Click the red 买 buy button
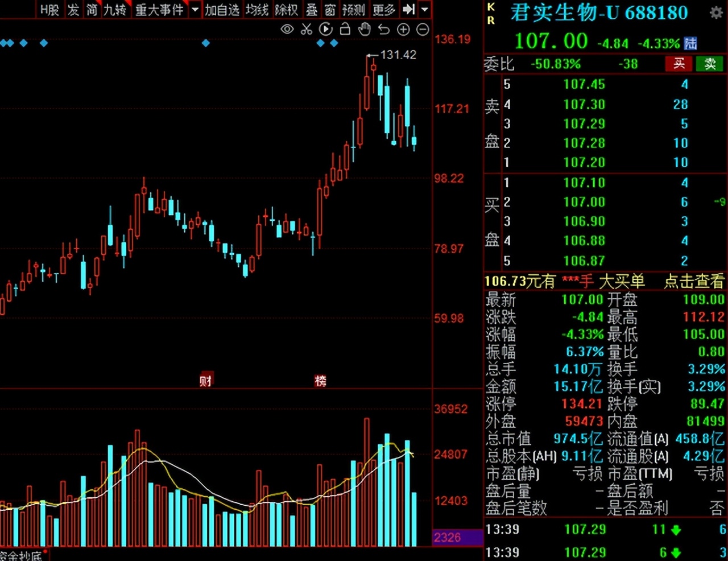The image size is (728, 561). click(x=679, y=64)
